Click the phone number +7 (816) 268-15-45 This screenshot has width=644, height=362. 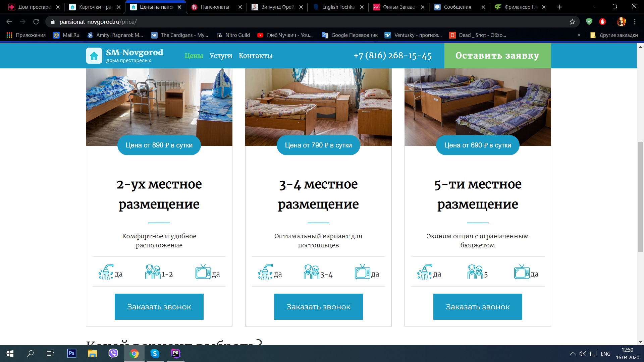point(392,56)
